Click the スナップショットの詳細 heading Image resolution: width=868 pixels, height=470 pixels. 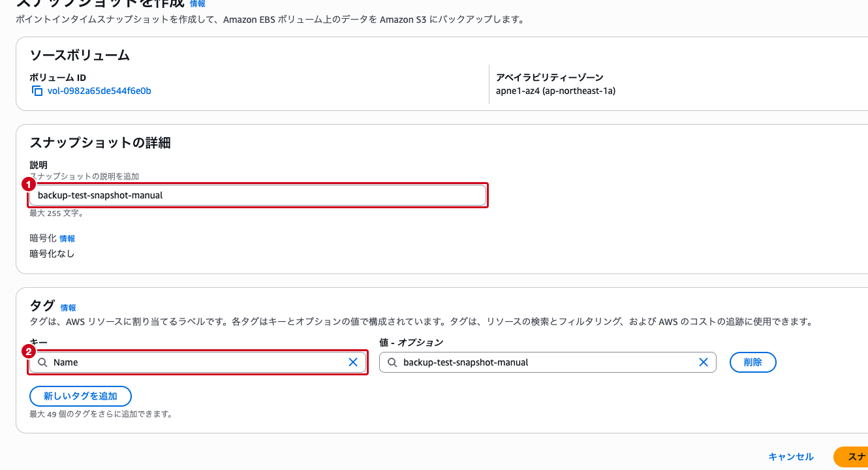coord(101,143)
